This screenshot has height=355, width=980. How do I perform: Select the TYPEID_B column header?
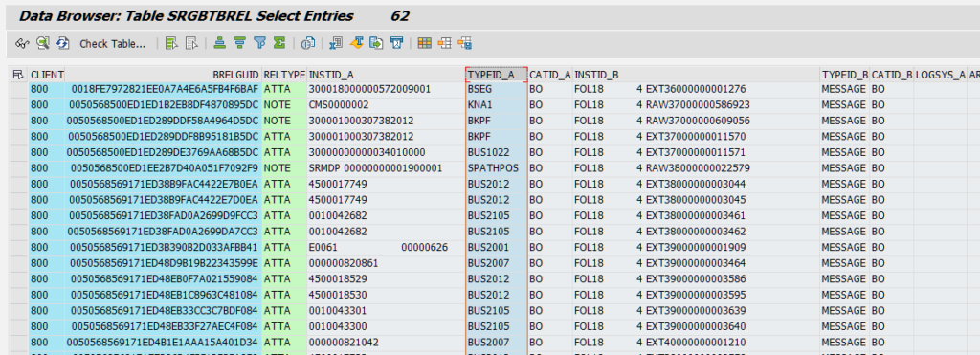845,75
